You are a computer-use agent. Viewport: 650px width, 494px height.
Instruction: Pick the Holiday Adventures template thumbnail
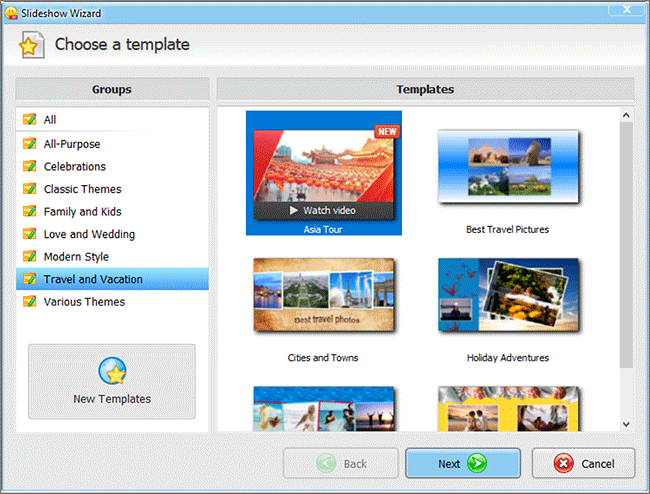tap(508, 295)
